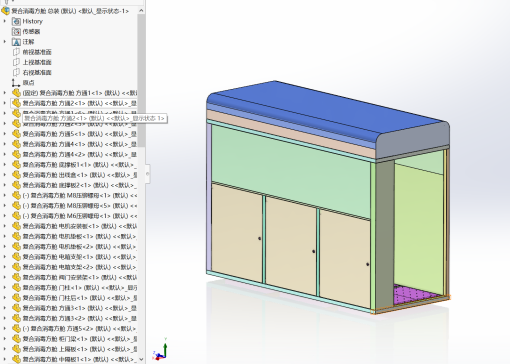Click the part icon of 方通5<1>
The image size is (510, 364).
pyautogui.click(x=16, y=134)
